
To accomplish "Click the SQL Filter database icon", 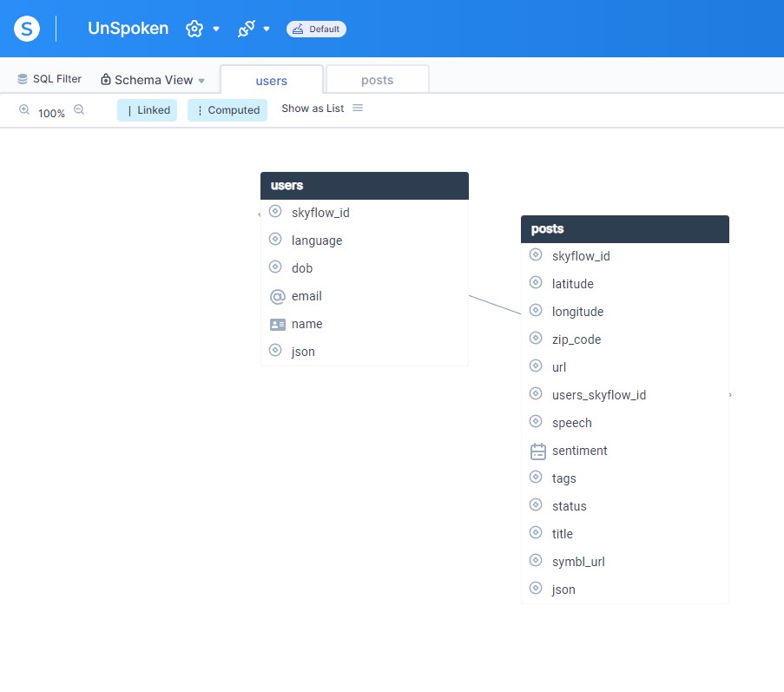I will point(23,79).
